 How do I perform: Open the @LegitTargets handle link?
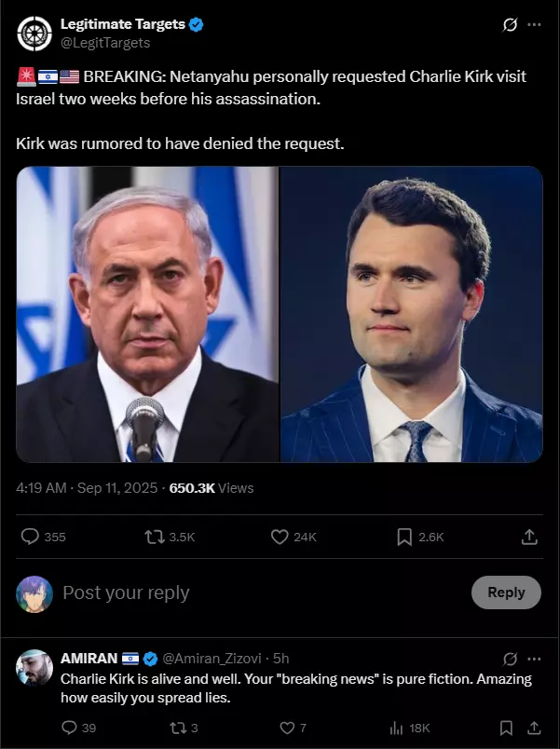coord(105,43)
